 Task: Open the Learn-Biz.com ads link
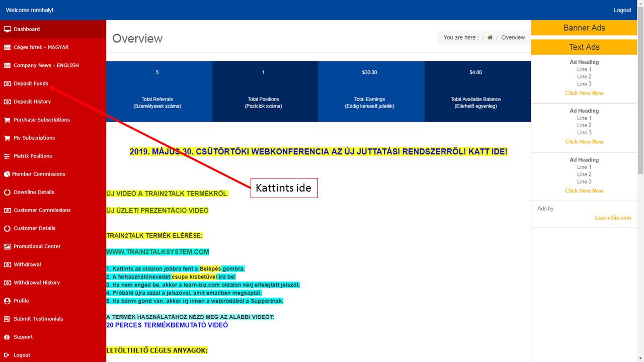pyautogui.click(x=612, y=218)
